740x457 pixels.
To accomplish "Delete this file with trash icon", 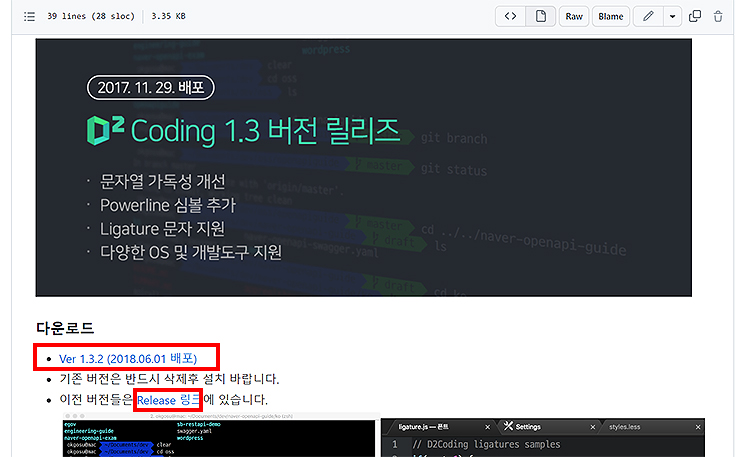I will 718,17.
